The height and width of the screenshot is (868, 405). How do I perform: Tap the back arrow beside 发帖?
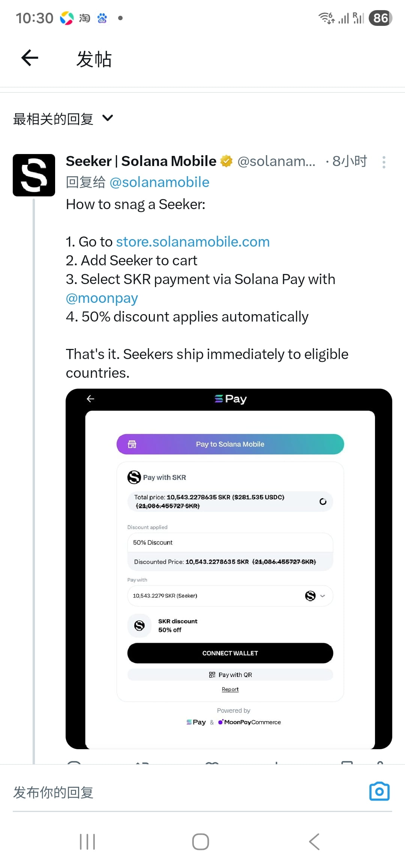[30, 58]
